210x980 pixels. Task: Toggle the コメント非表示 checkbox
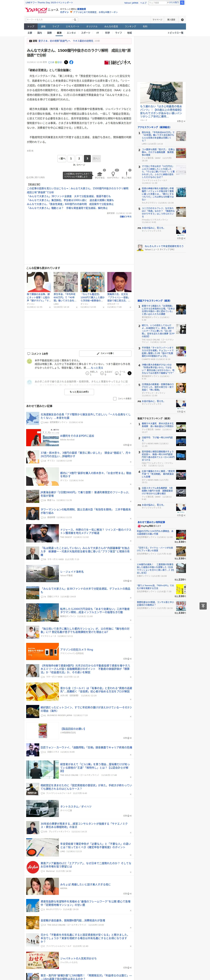pyautogui.click(x=115, y=398)
